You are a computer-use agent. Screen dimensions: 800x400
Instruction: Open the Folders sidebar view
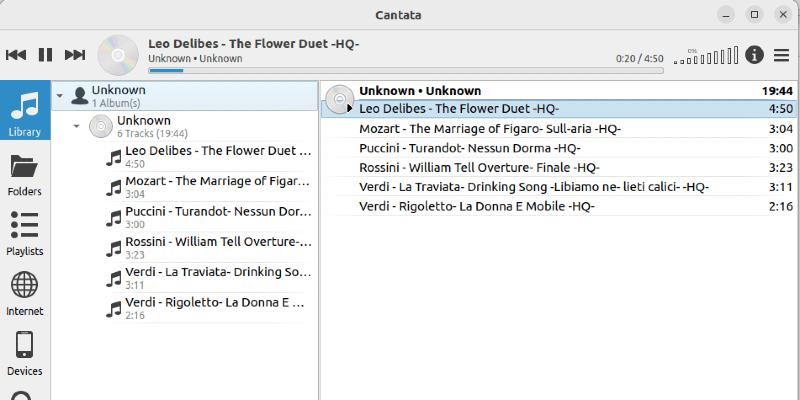[25, 175]
